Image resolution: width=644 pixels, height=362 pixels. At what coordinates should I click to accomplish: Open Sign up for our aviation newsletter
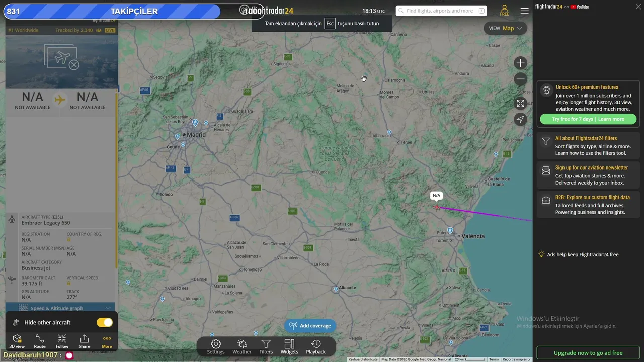pos(592,168)
